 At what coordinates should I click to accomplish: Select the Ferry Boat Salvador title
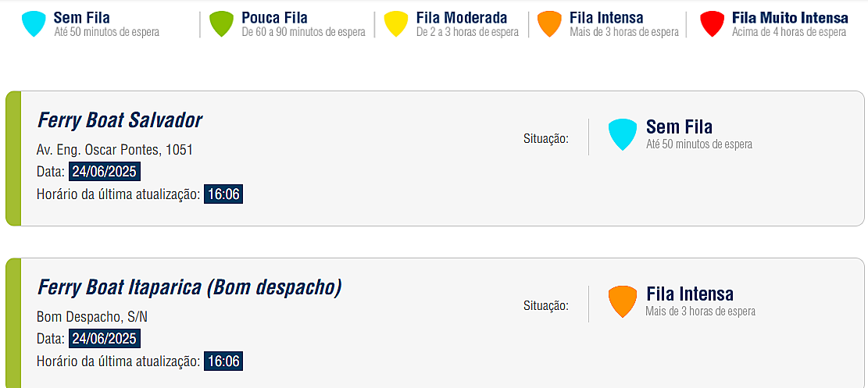click(120, 119)
